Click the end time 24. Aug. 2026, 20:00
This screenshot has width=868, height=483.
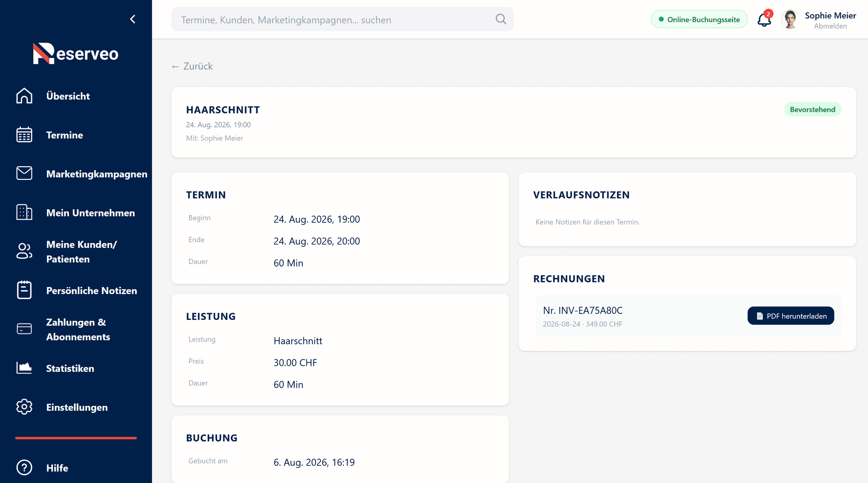pos(316,241)
